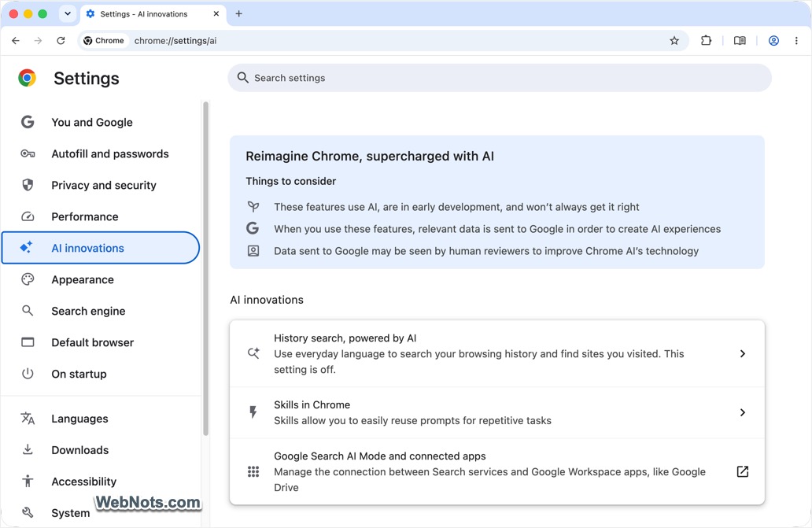Click the palette Appearance icon
This screenshot has height=528, width=812.
click(28, 279)
